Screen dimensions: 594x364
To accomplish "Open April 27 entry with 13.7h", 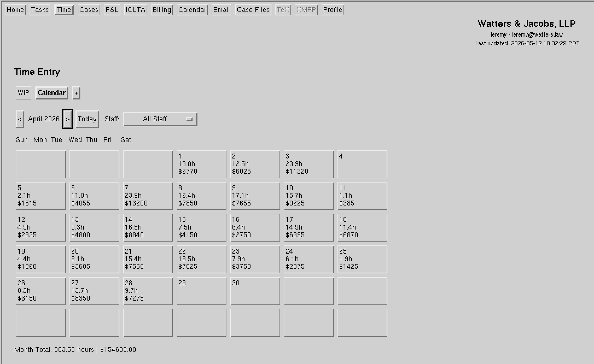I will coord(94,291).
